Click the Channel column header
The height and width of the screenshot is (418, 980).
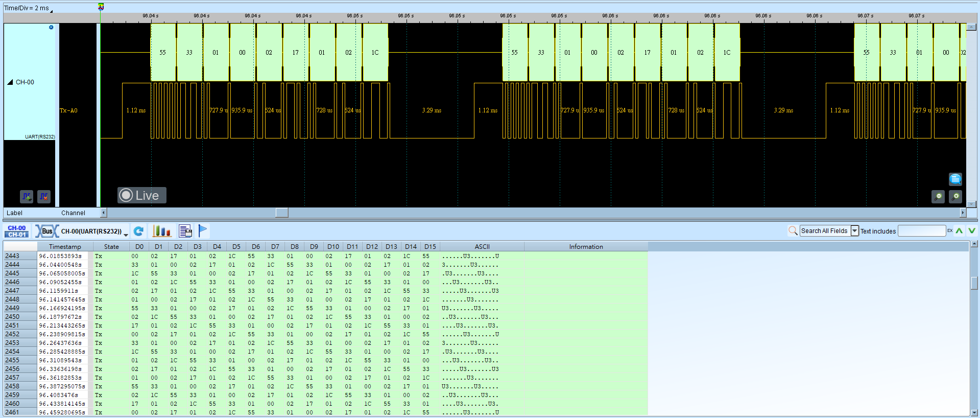pos(74,213)
